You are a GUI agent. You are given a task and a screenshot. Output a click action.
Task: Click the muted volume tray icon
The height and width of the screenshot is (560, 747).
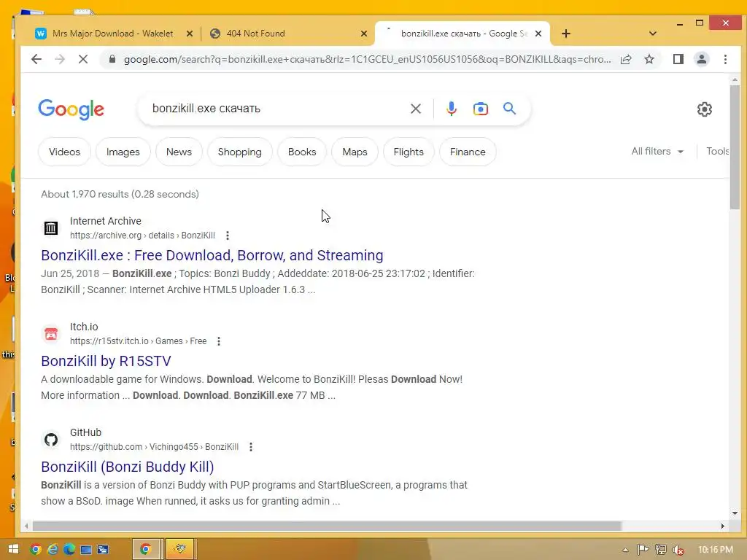[x=678, y=550]
